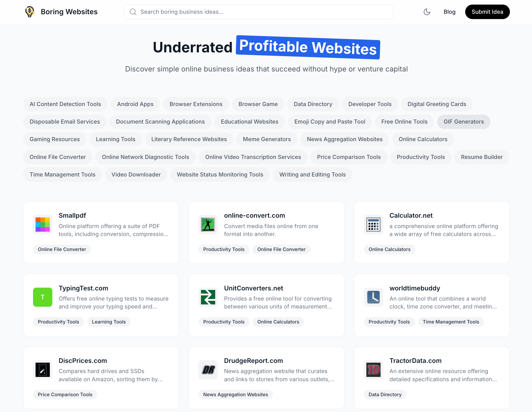This screenshot has width=532, height=412.
Task: Choose the Resume Builder category
Action: pyautogui.click(x=482, y=157)
